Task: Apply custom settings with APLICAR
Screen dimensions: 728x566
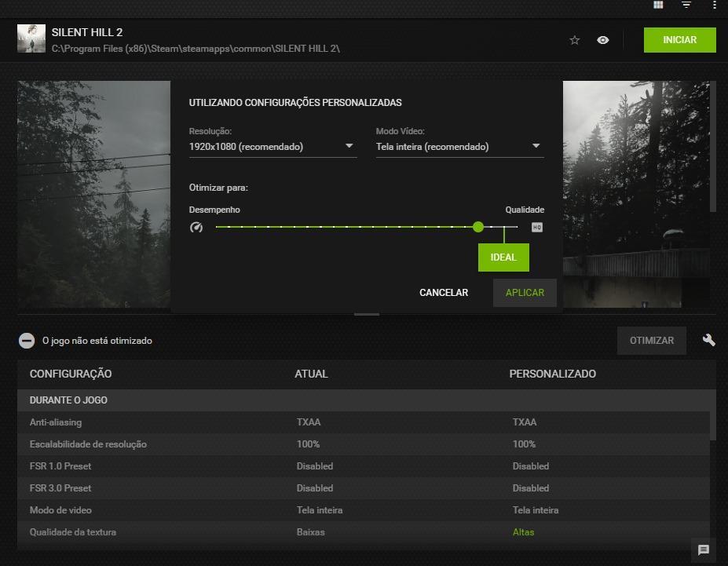Action: pos(525,293)
